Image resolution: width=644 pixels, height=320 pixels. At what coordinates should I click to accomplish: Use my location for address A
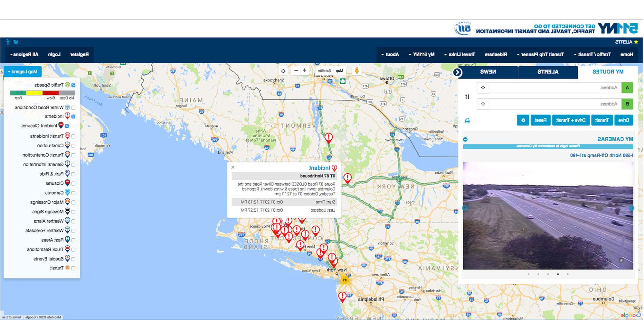483,88
